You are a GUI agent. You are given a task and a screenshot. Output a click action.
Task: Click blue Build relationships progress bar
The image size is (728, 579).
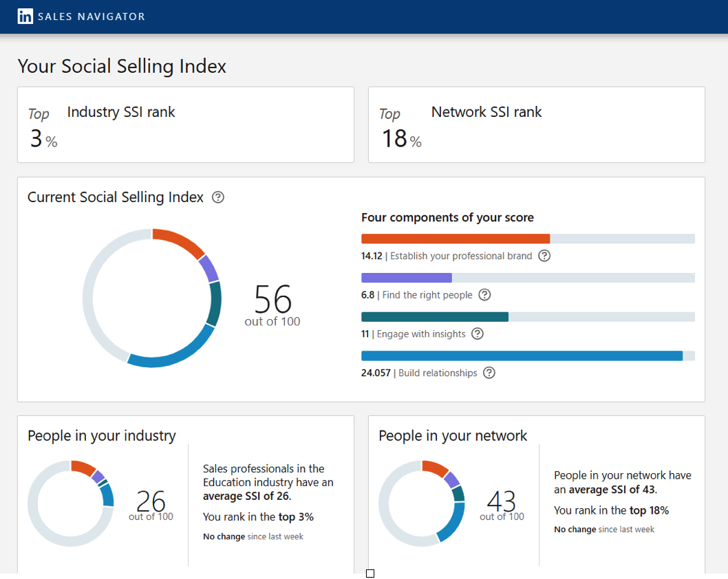522,356
